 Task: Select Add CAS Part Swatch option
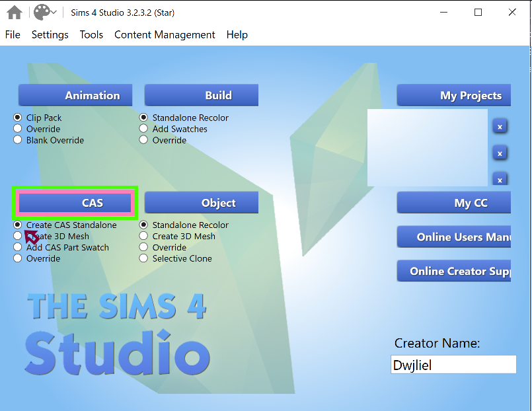pos(61,247)
